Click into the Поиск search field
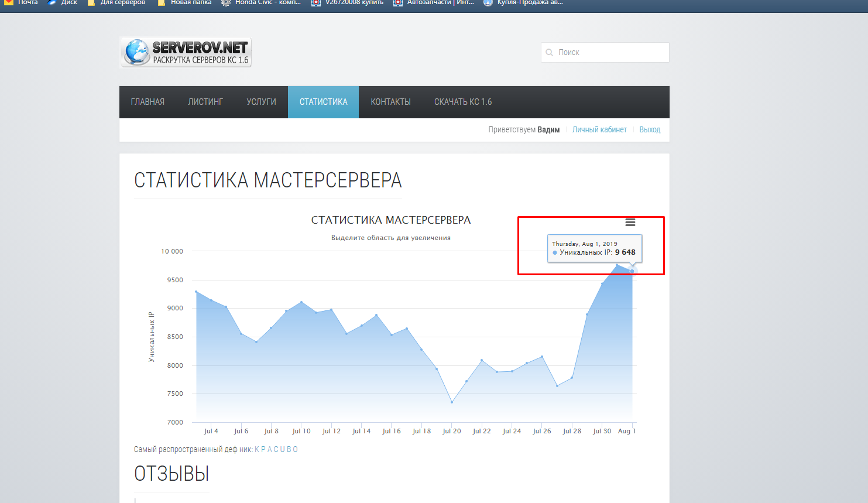The image size is (868, 503). click(605, 52)
